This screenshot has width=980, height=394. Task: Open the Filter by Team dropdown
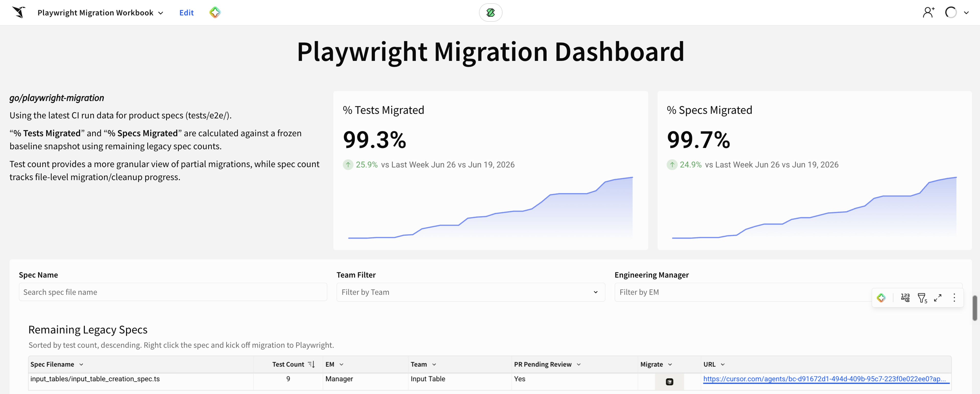point(471,292)
